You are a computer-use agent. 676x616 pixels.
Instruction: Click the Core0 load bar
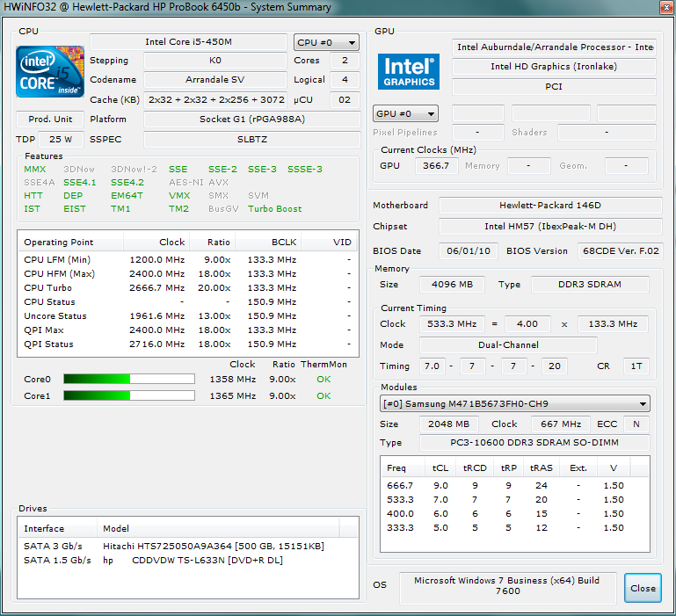(x=129, y=379)
